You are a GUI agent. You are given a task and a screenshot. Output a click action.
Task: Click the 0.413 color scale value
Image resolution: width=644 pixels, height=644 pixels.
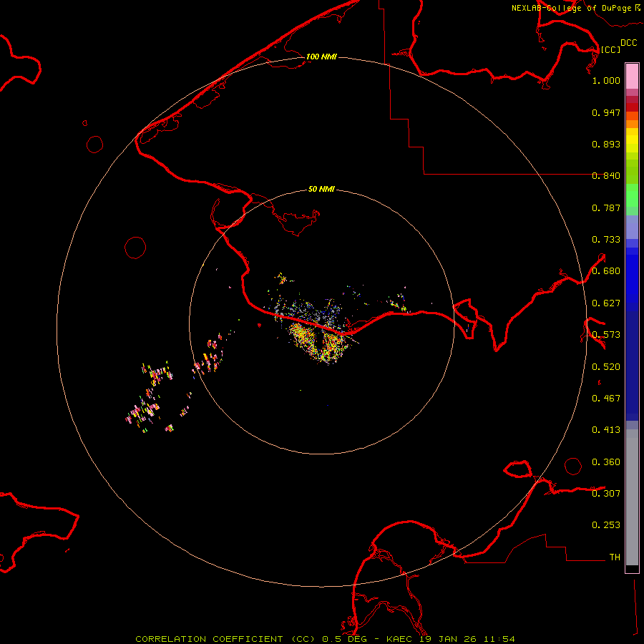tap(606, 430)
